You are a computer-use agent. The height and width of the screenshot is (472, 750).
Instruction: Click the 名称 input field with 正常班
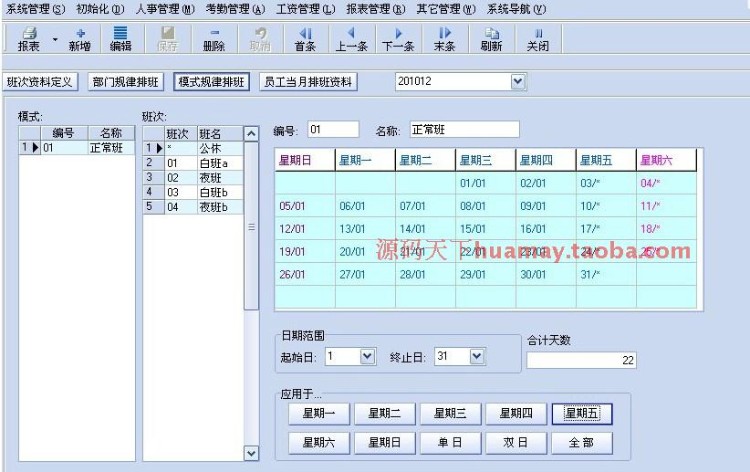tap(464, 130)
